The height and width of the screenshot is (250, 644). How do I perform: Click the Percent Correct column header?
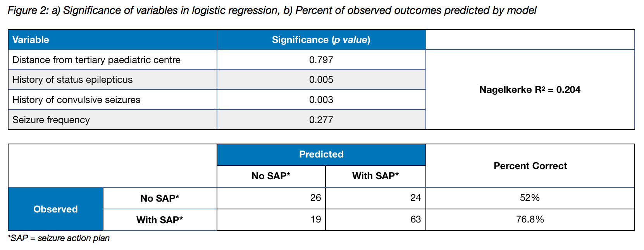point(530,166)
